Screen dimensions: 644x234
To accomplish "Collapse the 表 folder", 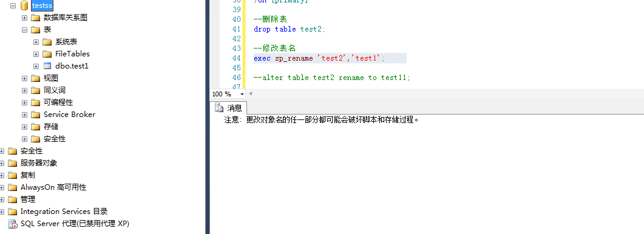I will [x=24, y=30].
